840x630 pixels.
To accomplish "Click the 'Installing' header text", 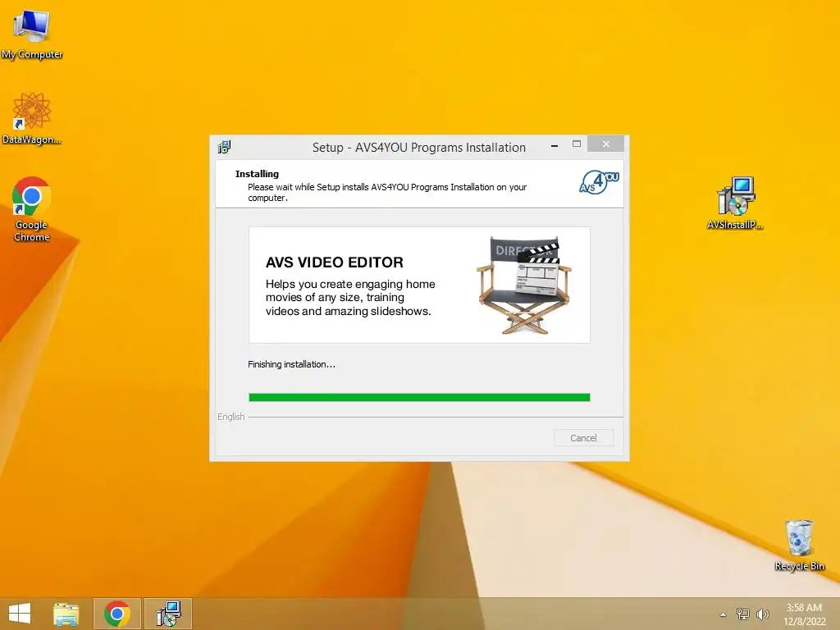I will pos(257,174).
